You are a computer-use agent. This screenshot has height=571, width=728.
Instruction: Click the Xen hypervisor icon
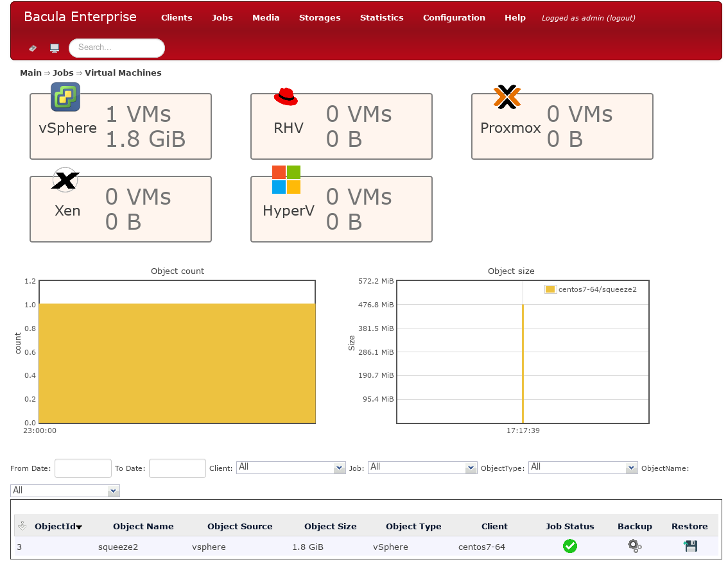pos(65,180)
